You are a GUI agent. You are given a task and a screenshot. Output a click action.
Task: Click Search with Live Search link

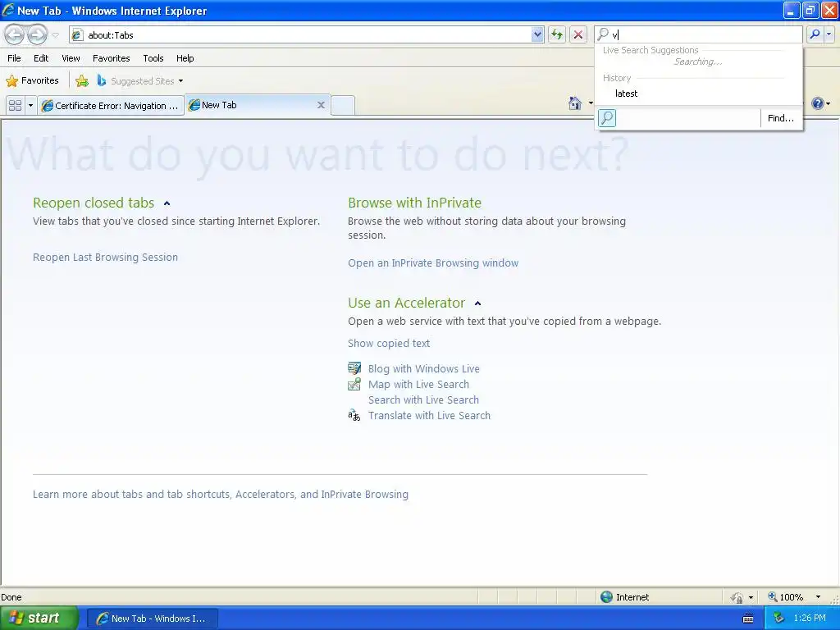423,399
